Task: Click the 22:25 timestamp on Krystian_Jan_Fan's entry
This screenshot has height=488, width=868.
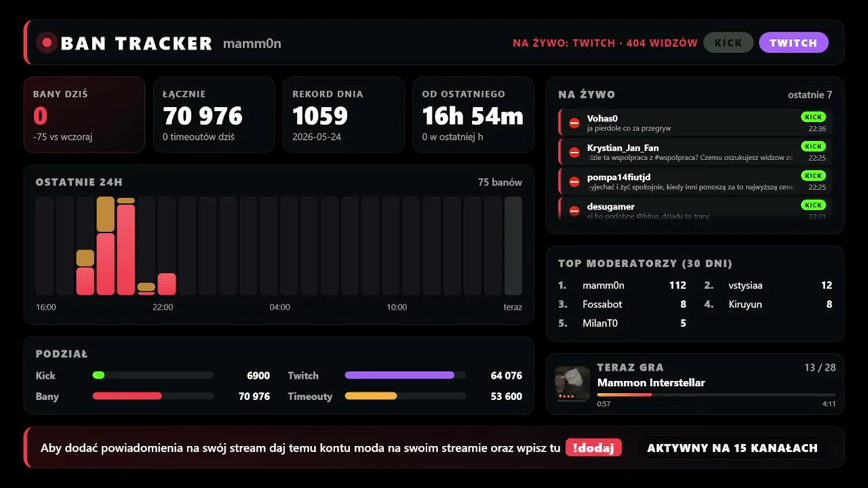Action: coord(817,158)
